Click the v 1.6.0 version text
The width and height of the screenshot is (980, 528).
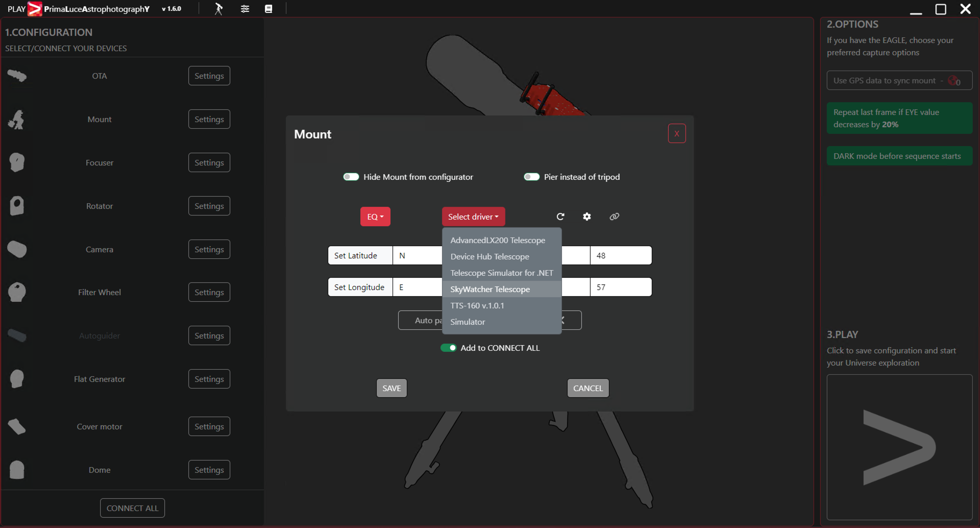(x=171, y=9)
